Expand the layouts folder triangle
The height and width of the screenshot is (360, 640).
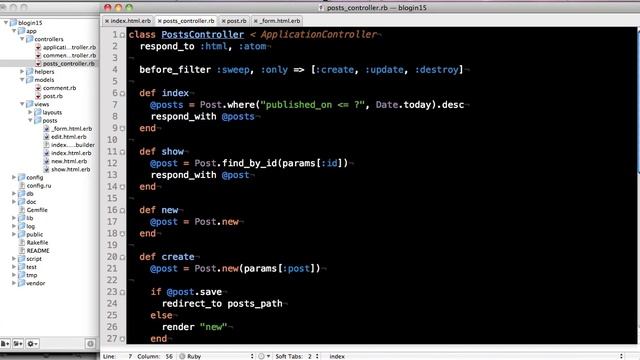[x=30, y=112]
